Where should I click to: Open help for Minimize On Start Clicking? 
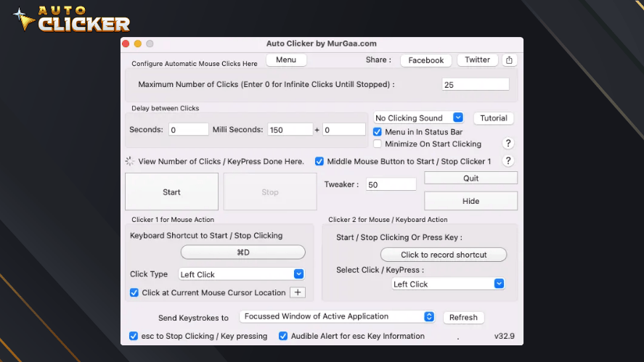pyautogui.click(x=508, y=143)
